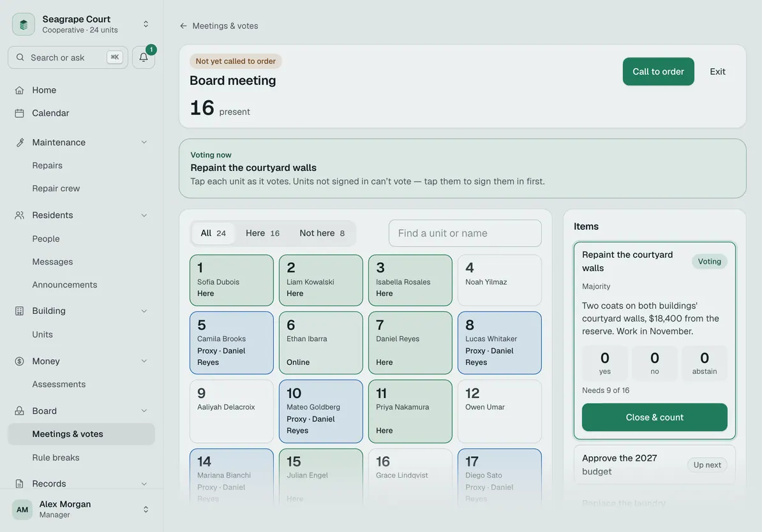This screenshot has height=532, width=762.
Task: Click the Home house icon
Action: coord(19,91)
